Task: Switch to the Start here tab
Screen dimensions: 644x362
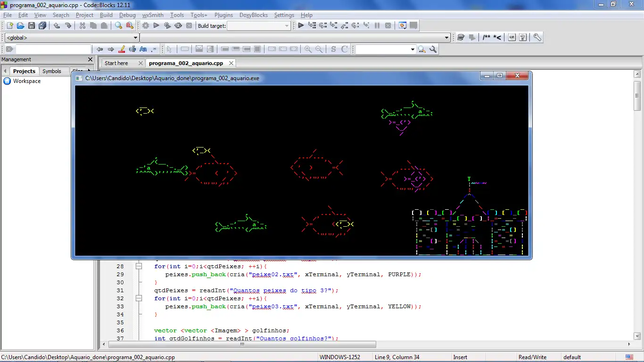Action: click(x=116, y=63)
